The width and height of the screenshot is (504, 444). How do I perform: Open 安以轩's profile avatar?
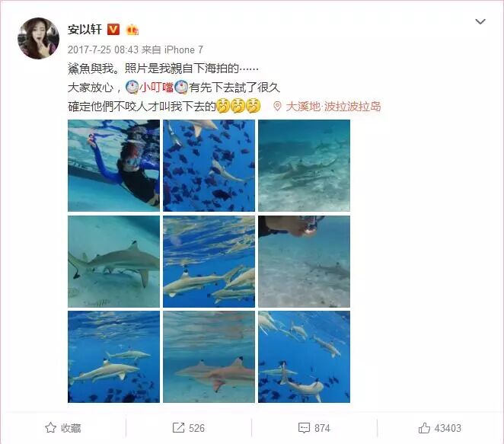[38, 38]
